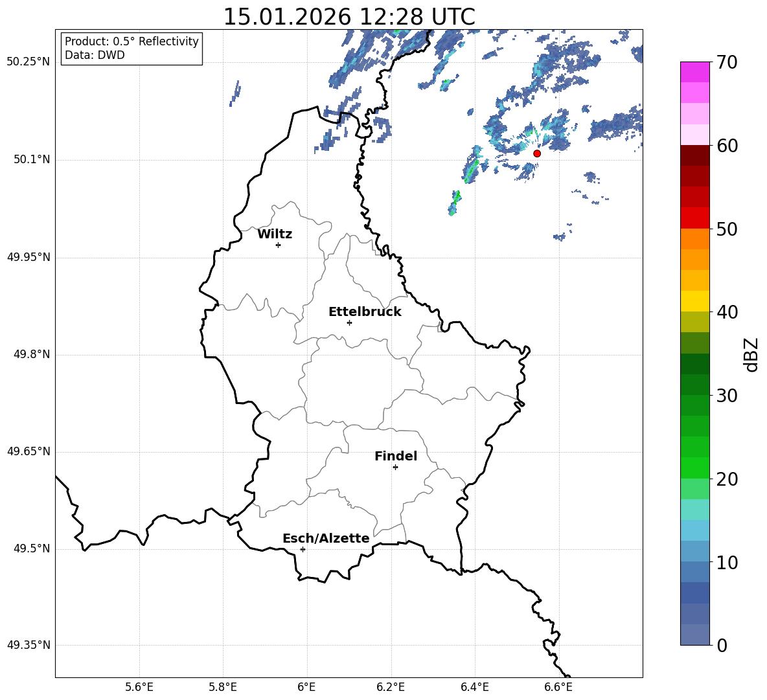Click the 6.6°E longitude label
The height and width of the screenshot is (700, 767).
point(558,687)
